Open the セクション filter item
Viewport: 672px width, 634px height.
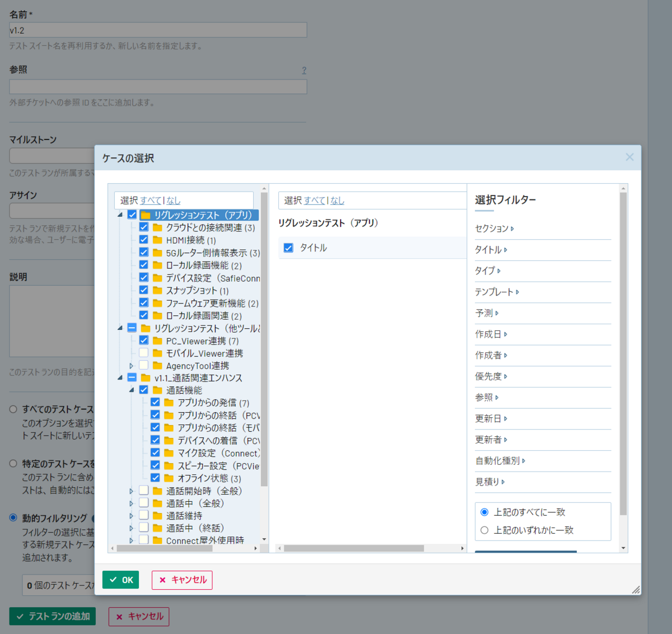(494, 229)
